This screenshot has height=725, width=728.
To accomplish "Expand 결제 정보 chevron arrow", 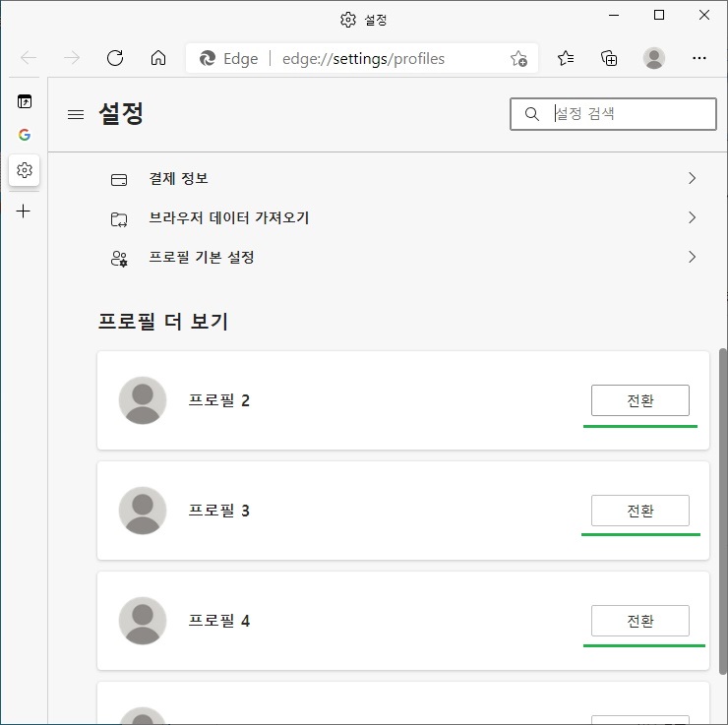I will tap(692, 178).
